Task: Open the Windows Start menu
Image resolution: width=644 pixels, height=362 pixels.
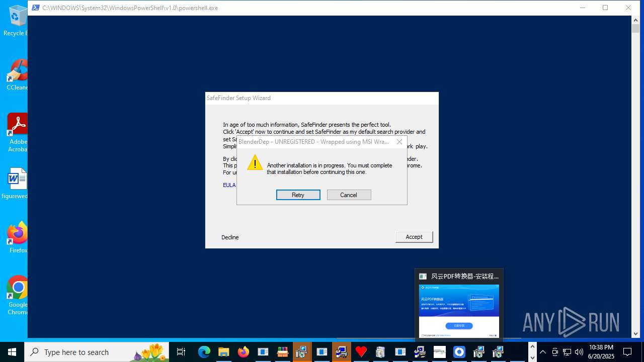Action: coord(12,352)
